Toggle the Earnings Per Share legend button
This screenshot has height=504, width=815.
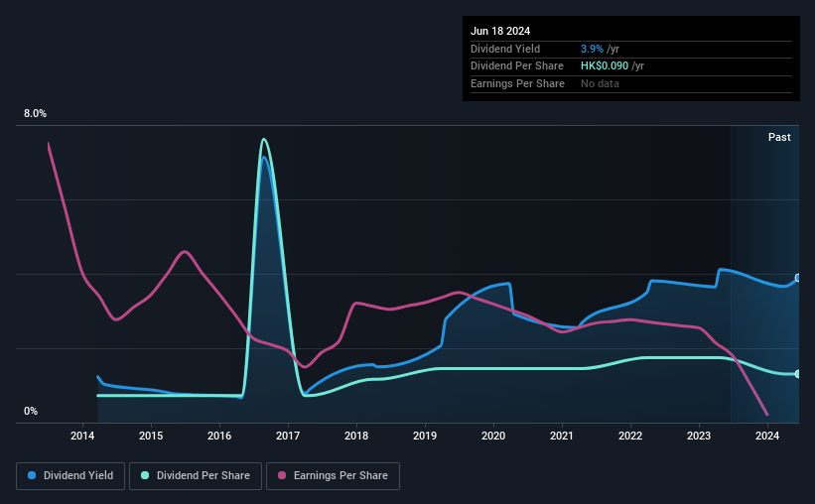333,476
